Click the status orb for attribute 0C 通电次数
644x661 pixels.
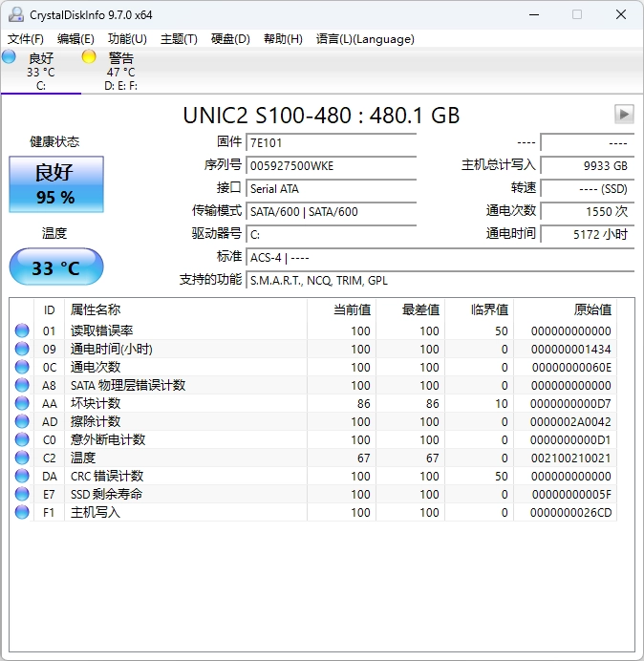22,367
